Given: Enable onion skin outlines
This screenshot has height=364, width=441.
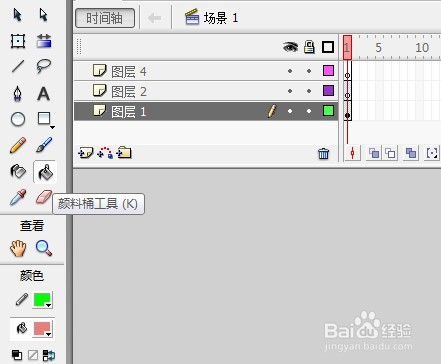Looking at the screenshot, I should coord(390,153).
